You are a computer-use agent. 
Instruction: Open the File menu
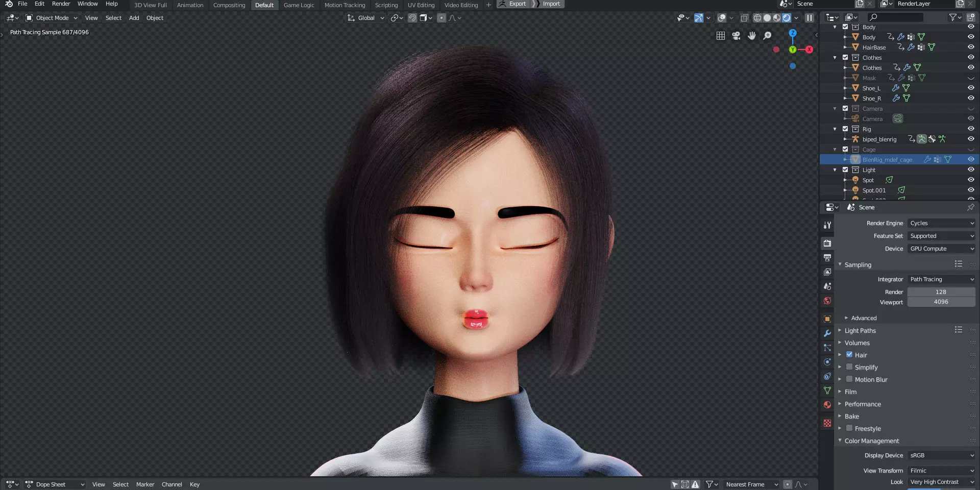22,4
